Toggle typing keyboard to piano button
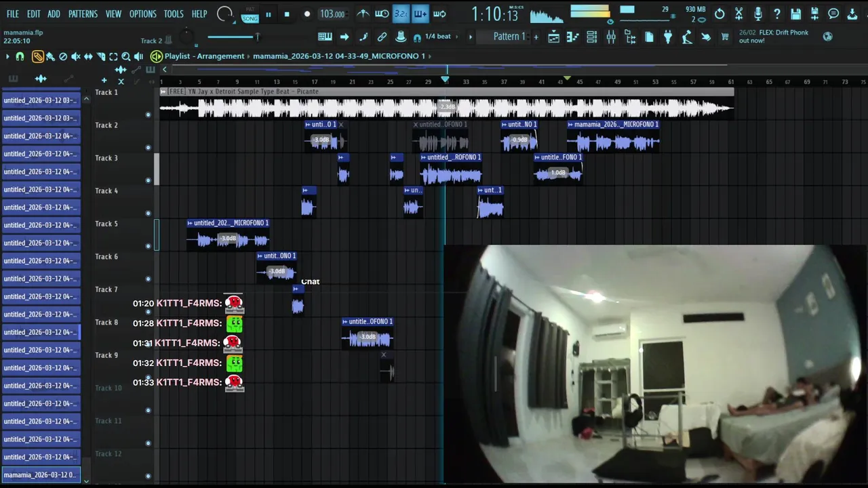This screenshot has height=488, width=868. point(325,37)
